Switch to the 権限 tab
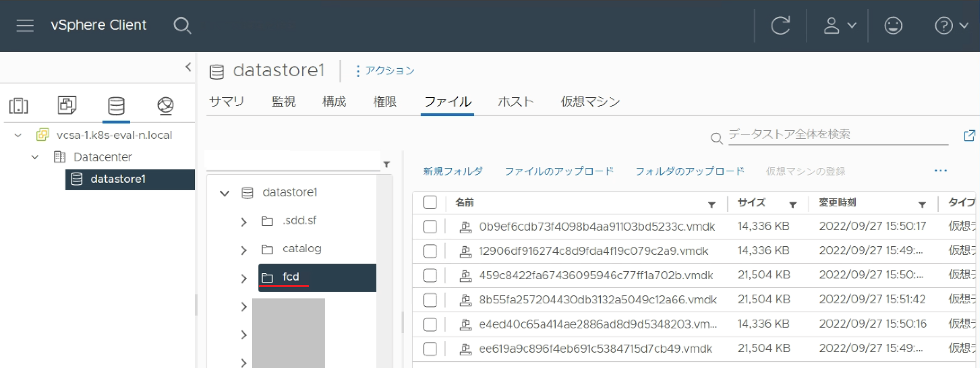The width and height of the screenshot is (980, 368). click(x=385, y=102)
